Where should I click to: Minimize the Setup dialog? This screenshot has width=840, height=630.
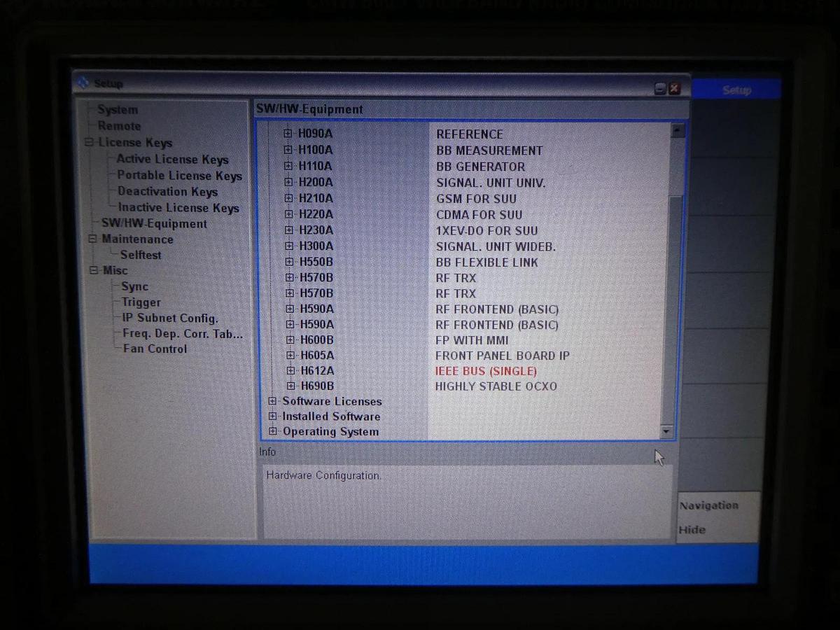tap(660, 88)
